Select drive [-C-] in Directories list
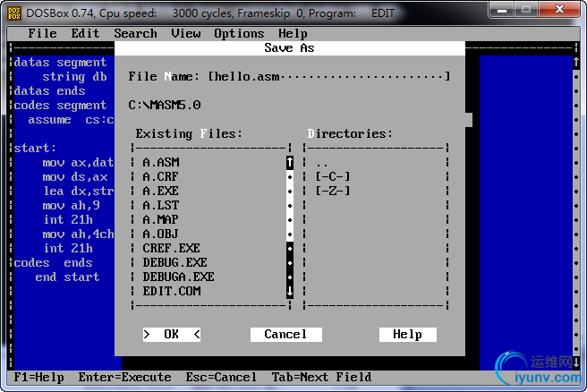 pos(333,176)
